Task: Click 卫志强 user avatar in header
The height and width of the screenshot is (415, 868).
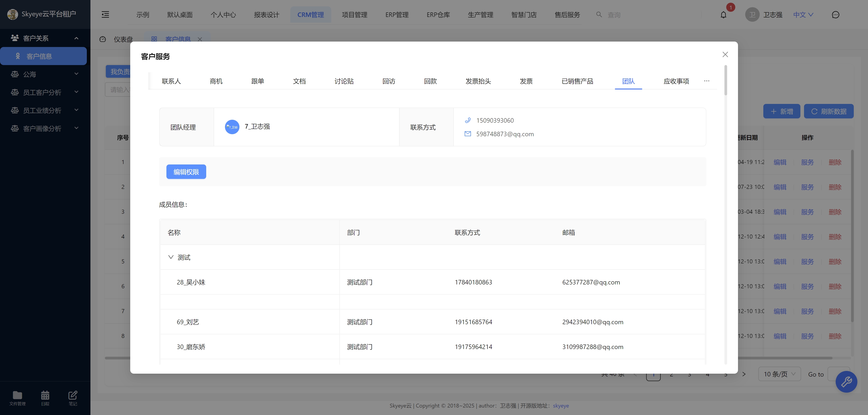Action: pyautogui.click(x=752, y=15)
